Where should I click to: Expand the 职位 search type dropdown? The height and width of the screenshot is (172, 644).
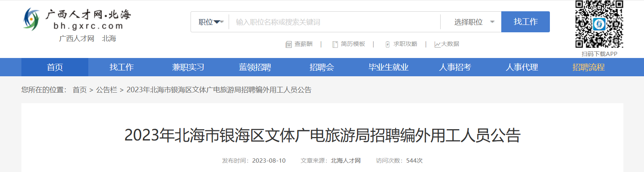point(211,22)
